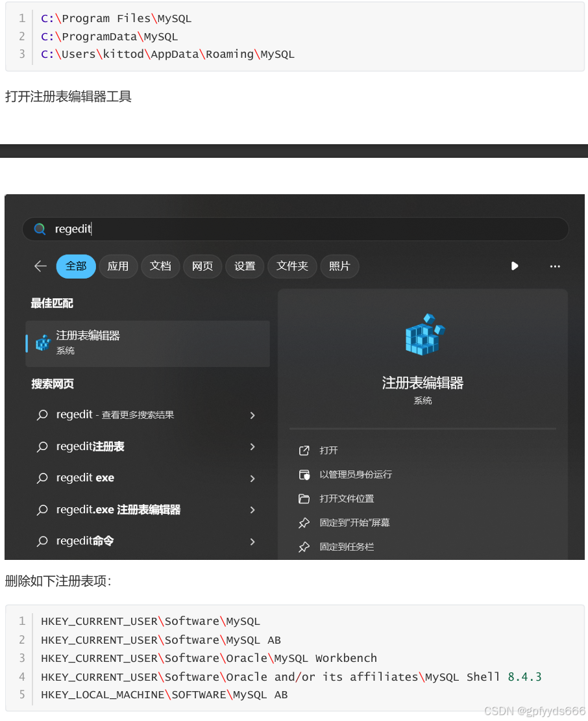Choose 固定到"开始"屏幕 option
Image resolution: width=588 pixels, height=721 pixels.
click(354, 522)
